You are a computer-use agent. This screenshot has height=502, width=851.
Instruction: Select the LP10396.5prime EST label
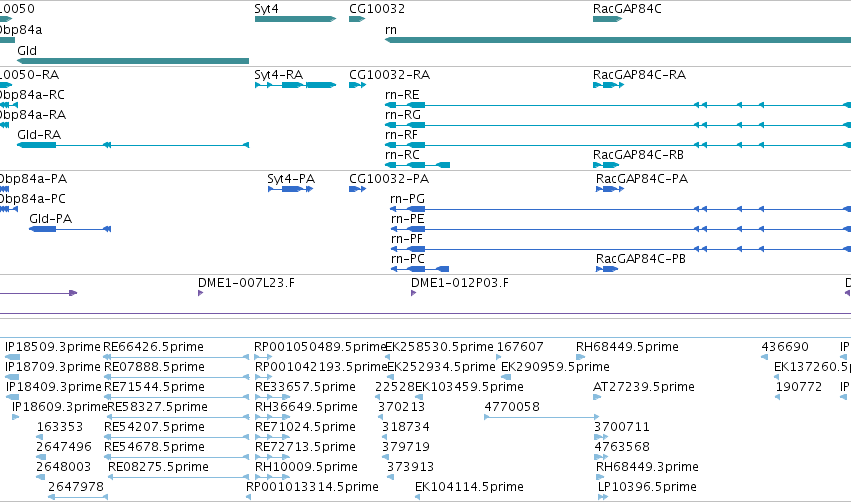pos(647,487)
